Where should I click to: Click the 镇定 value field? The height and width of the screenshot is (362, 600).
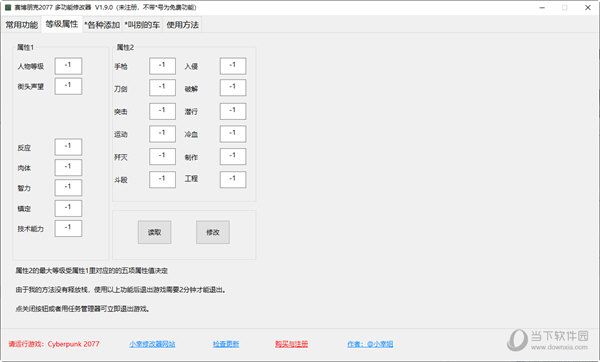tap(68, 208)
